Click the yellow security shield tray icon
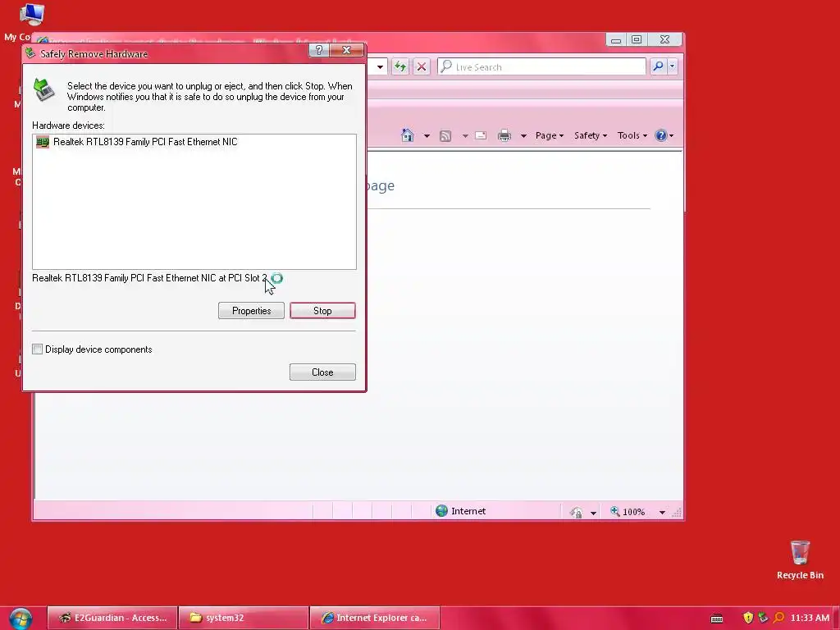This screenshot has height=630, width=840. (x=748, y=618)
